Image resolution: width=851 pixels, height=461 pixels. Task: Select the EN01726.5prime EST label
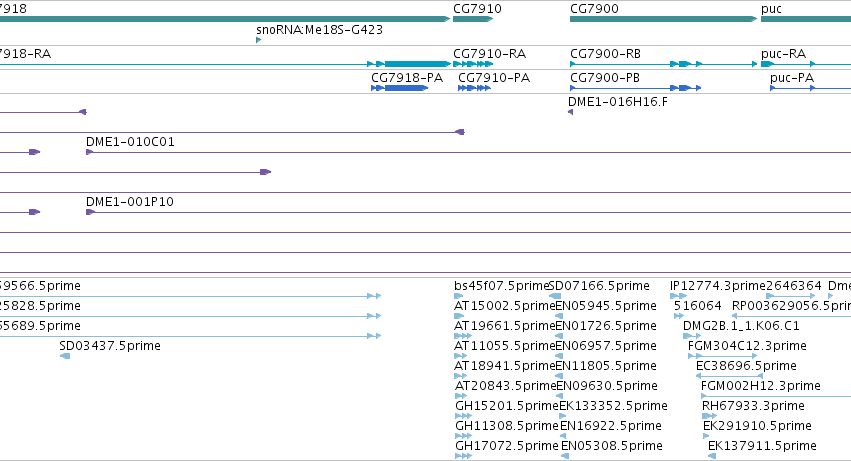tap(606, 326)
